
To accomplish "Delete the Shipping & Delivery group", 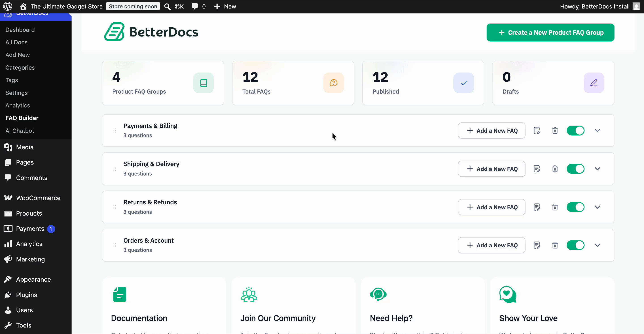I will point(555,169).
